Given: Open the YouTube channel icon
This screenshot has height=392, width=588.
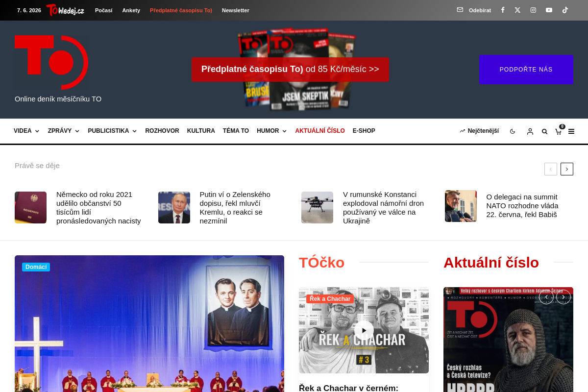Looking at the screenshot, I should click(549, 10).
